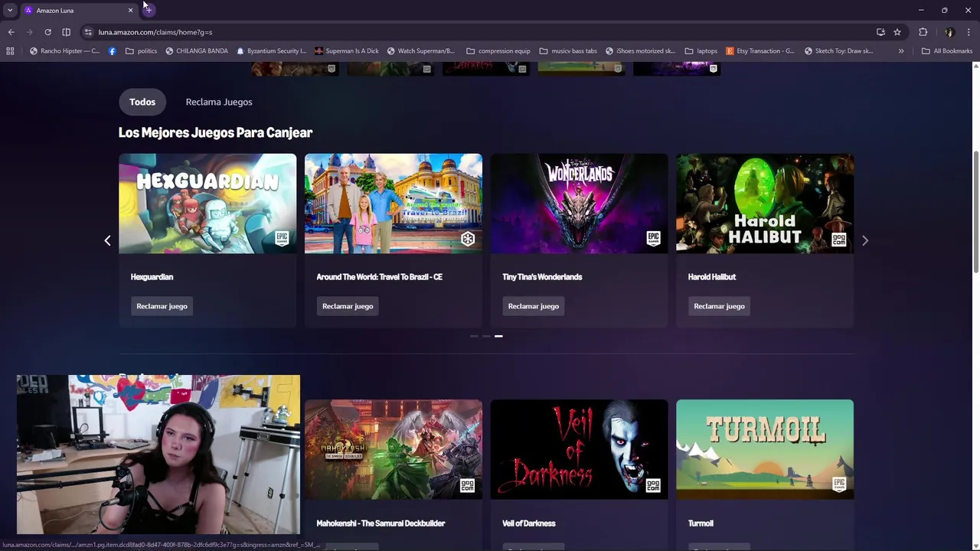This screenshot has height=551, width=980.
Task: Claim Harold Halibut with Reclamar juego
Action: [x=719, y=306]
